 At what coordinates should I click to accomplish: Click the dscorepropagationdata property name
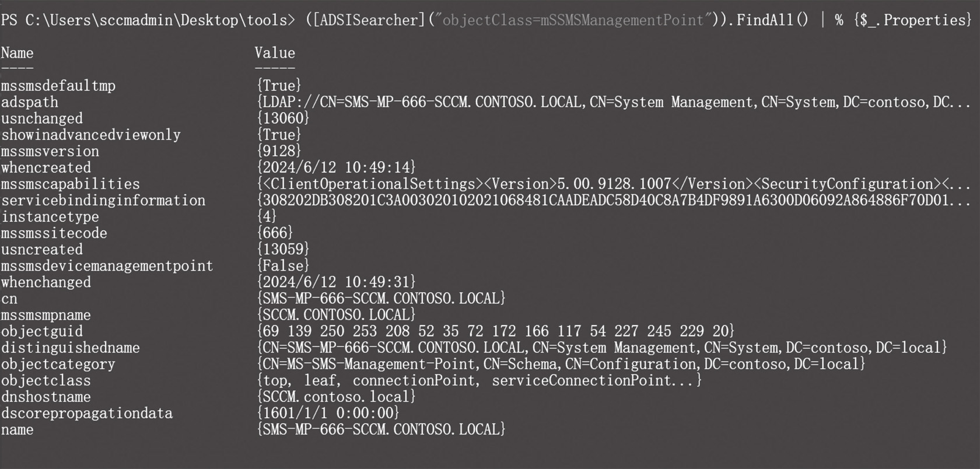tap(87, 413)
